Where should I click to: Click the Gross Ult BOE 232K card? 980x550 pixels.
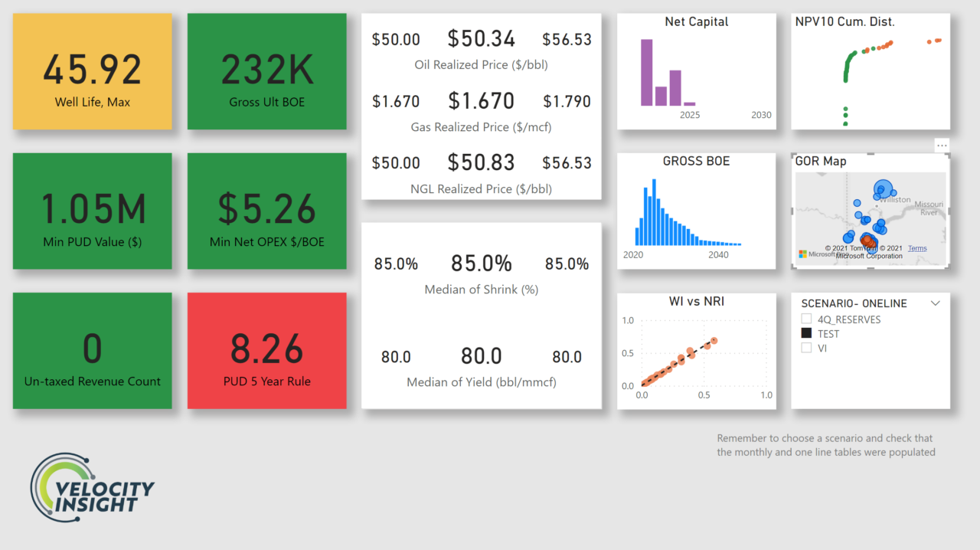266,71
